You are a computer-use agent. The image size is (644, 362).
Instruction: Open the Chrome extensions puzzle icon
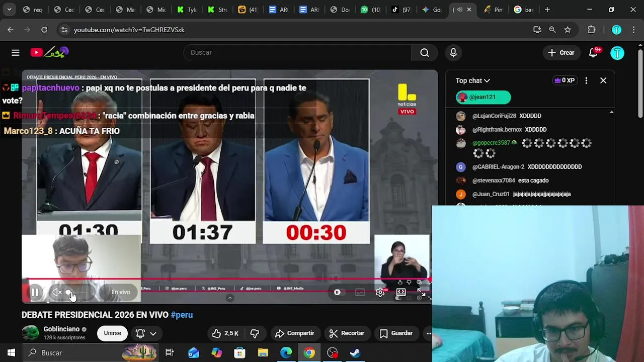click(592, 30)
